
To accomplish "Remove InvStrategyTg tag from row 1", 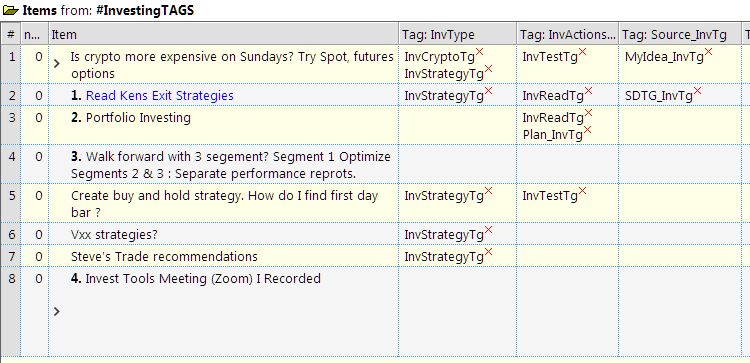I will (x=488, y=68).
